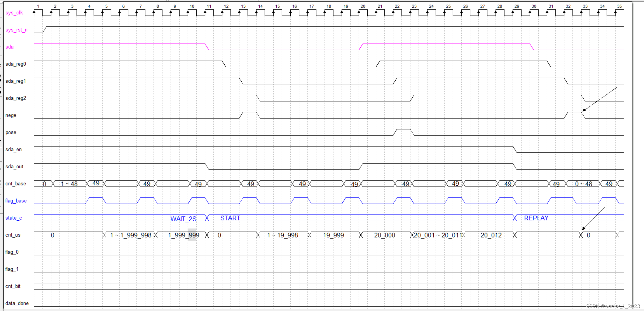This screenshot has width=644, height=311.
Task: Click clock cycle number 20
Action: tap(363, 6)
